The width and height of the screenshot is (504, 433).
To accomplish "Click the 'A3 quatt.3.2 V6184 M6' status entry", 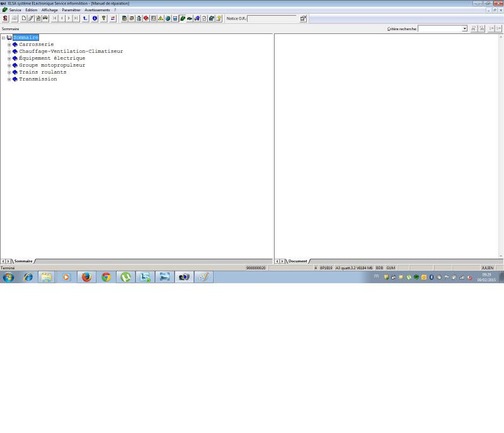I will (354, 268).
